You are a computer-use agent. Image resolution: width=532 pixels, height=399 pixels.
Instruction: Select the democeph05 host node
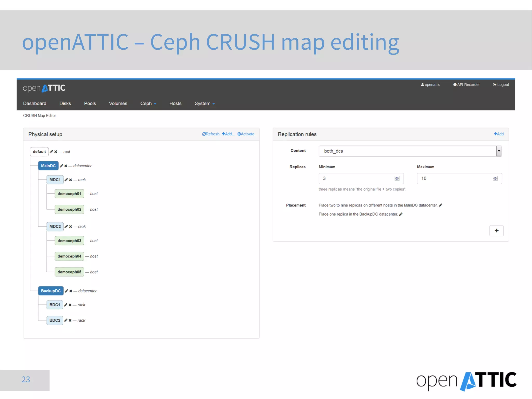[69, 272]
